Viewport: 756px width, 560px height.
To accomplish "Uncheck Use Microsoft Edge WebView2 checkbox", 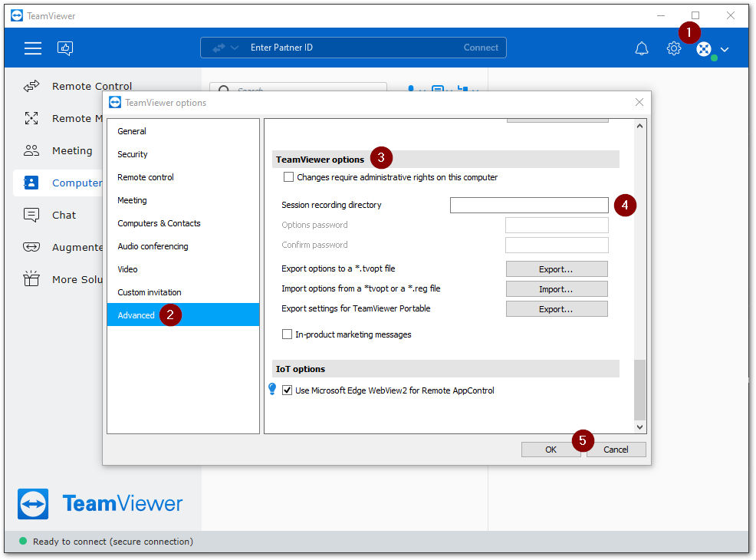I will pos(287,390).
